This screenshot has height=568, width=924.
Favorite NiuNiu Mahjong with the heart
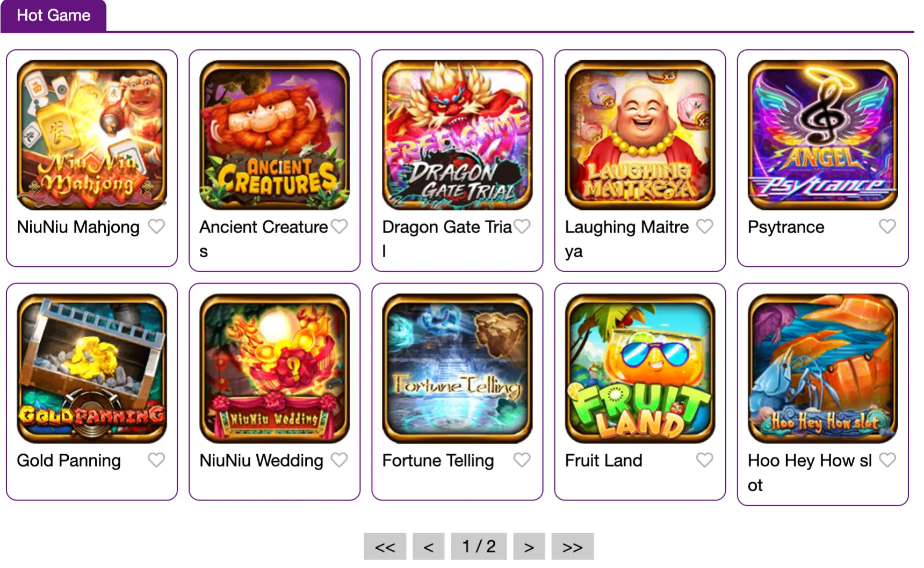[x=156, y=227]
